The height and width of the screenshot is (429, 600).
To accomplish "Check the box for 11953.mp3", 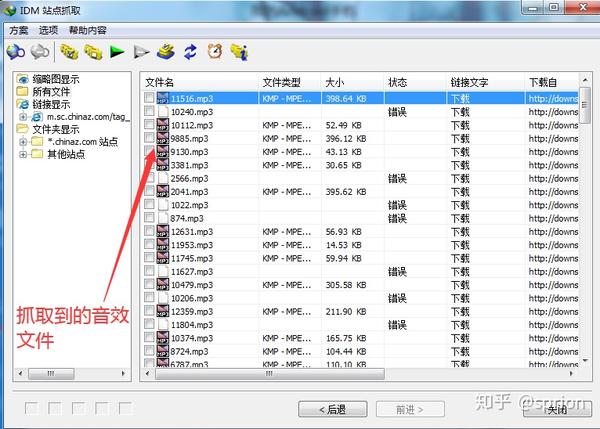I will 149,245.
